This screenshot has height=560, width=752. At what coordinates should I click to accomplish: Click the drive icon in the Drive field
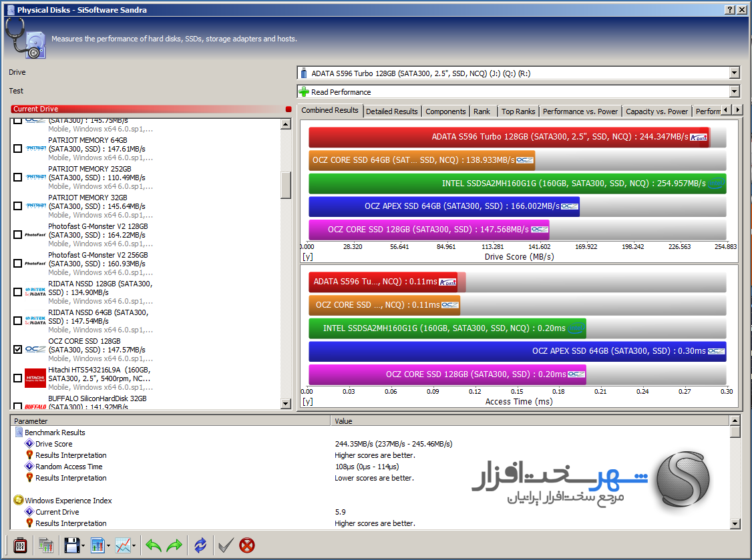pyautogui.click(x=304, y=73)
